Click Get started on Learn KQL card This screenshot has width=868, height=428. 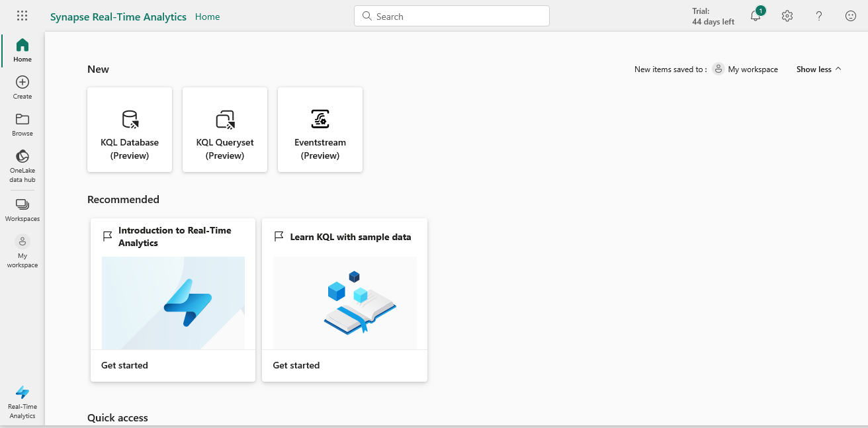296,365
